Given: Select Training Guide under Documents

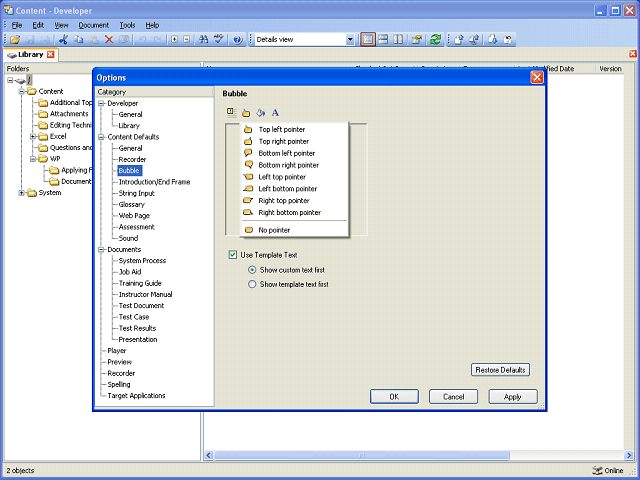Looking at the screenshot, I should (x=140, y=283).
